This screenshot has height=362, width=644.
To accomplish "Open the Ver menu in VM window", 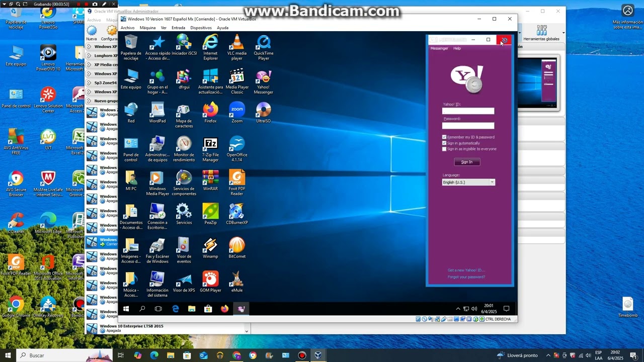I will (164, 28).
